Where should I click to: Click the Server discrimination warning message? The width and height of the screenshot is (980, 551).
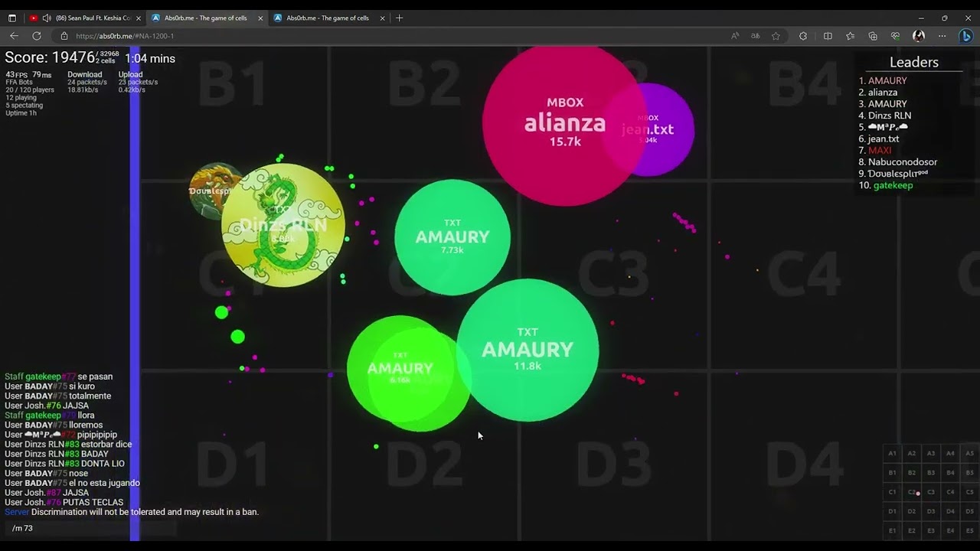tap(132, 512)
